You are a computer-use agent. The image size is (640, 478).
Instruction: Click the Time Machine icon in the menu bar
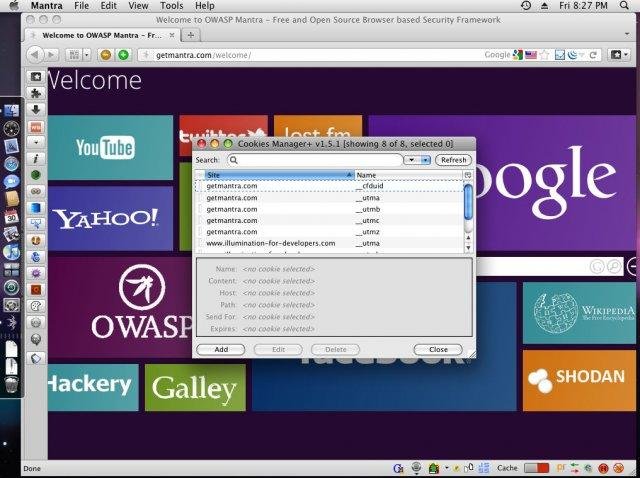[x=526, y=6]
